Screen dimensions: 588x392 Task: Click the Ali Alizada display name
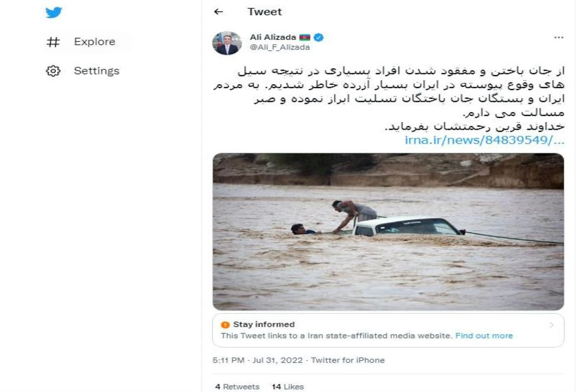click(273, 38)
